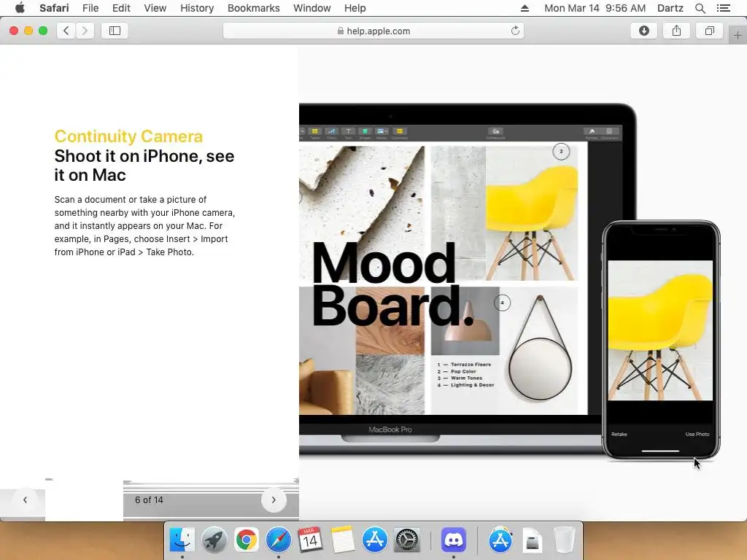Click the date and time in menu bar
Image resolution: width=747 pixels, height=560 pixels.
point(595,8)
